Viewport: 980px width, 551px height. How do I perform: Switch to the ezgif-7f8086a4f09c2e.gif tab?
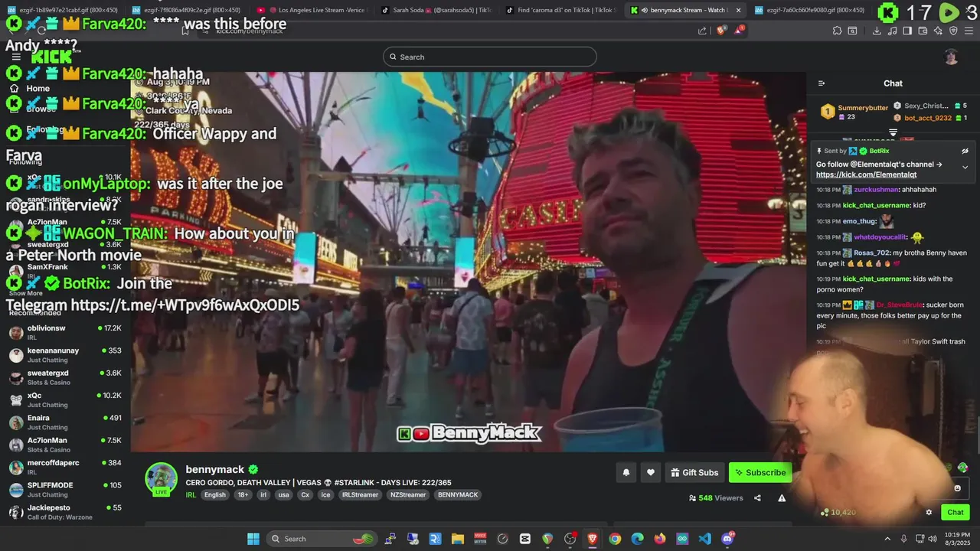pos(187,10)
